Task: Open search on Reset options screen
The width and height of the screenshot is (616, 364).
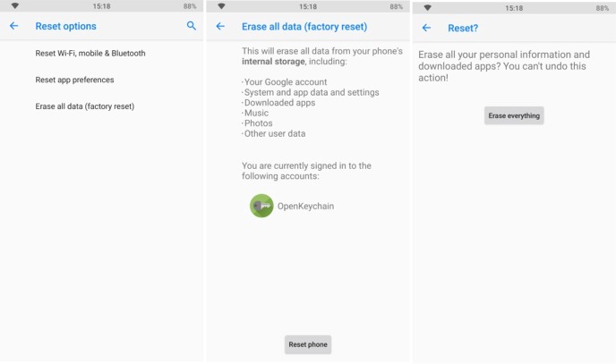Action: [x=192, y=26]
